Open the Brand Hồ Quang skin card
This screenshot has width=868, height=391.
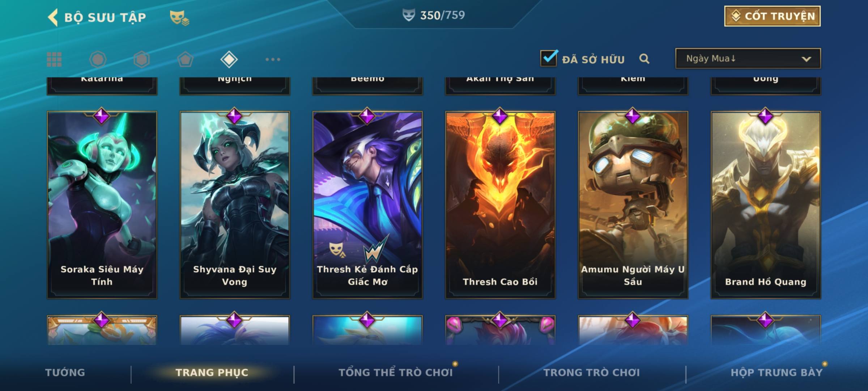[766, 205]
